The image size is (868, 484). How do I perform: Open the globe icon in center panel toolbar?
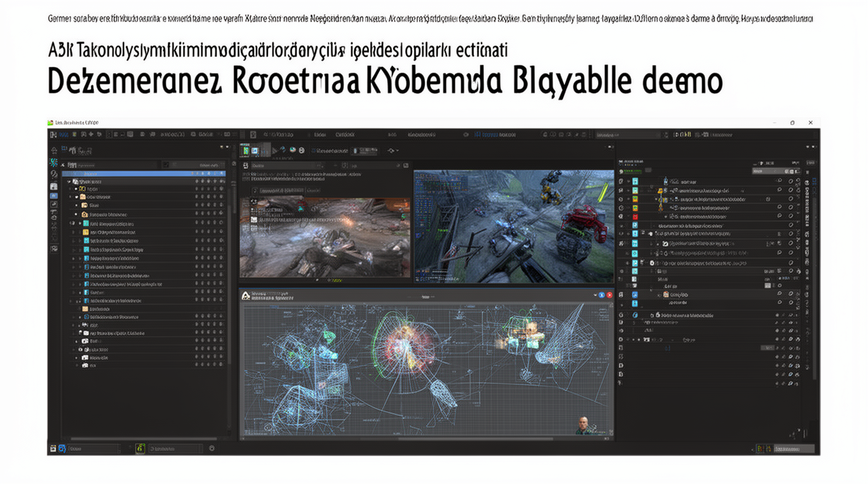coord(293,150)
